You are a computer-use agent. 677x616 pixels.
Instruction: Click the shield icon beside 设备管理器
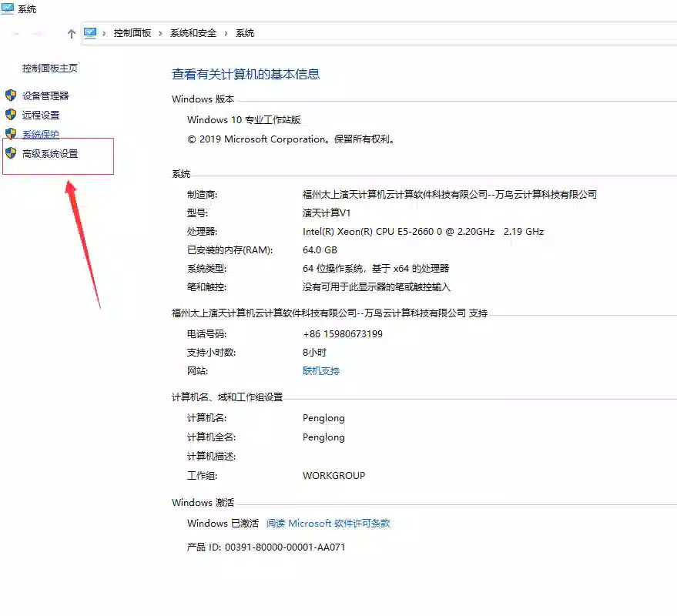click(11, 95)
